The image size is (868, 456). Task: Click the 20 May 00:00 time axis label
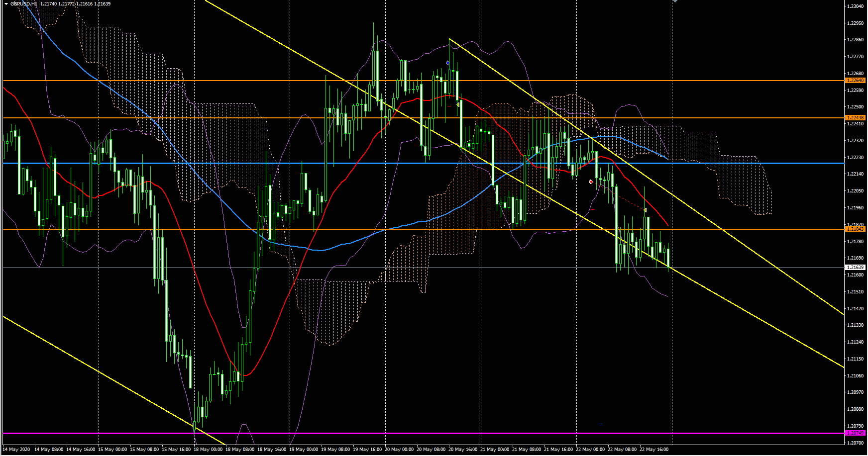pos(399,450)
